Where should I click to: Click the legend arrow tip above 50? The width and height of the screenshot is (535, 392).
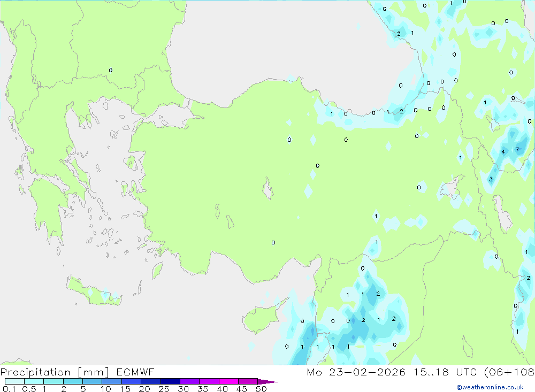tap(267, 382)
